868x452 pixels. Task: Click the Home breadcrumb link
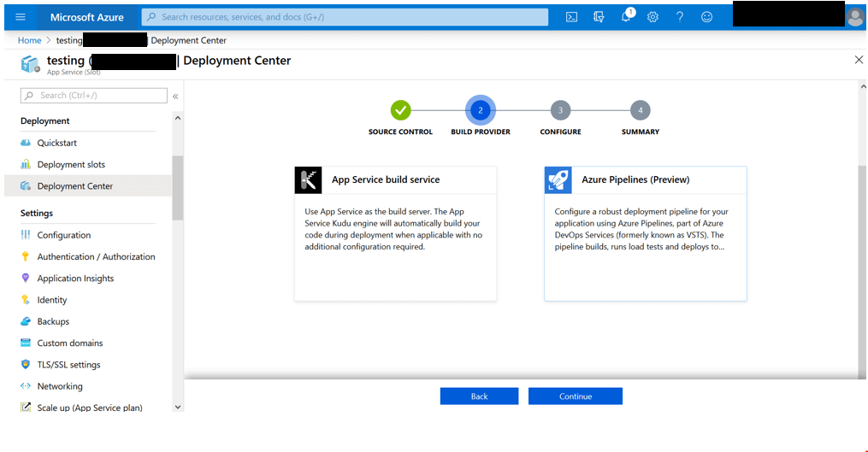pyautogui.click(x=29, y=40)
